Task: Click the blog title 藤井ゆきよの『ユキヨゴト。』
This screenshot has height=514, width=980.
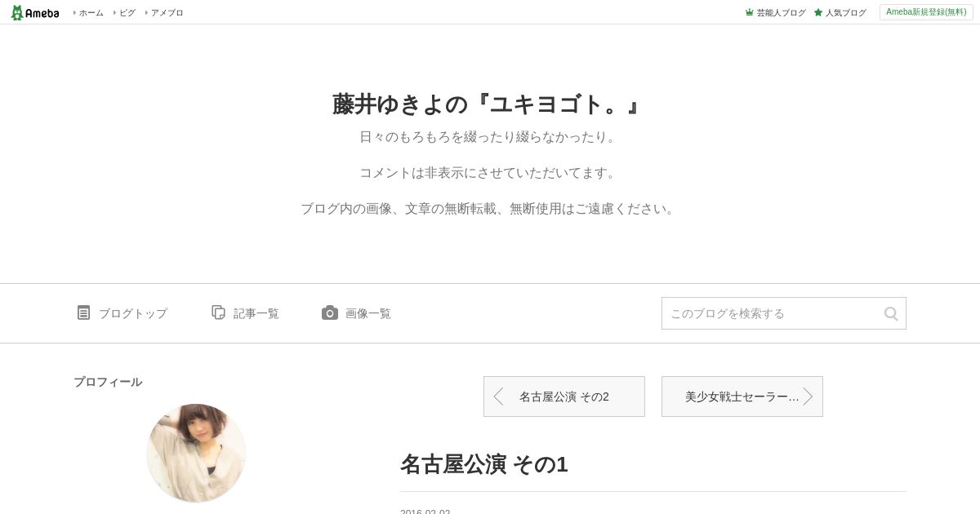Action: pos(485,104)
